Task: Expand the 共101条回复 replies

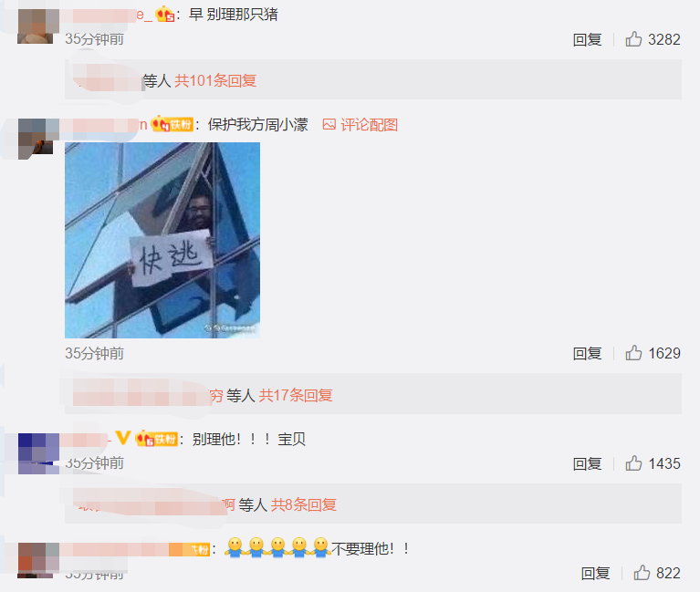Action: tap(215, 81)
